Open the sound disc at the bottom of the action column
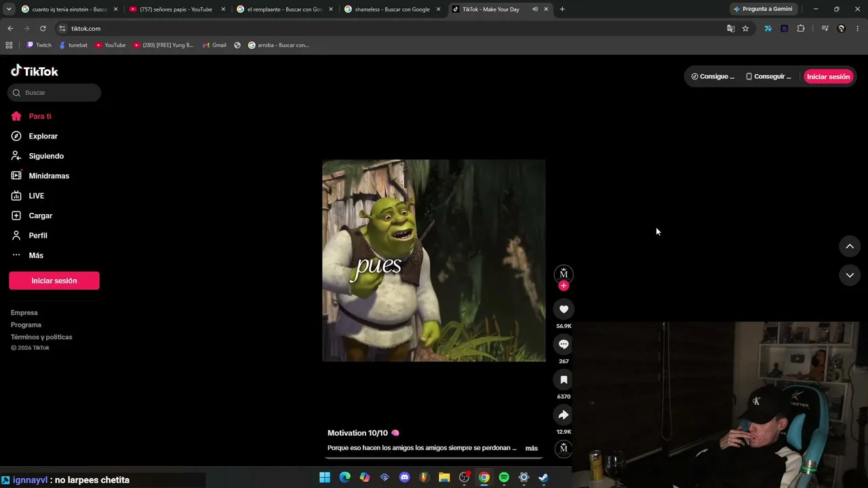868x488 pixels. pos(564,448)
